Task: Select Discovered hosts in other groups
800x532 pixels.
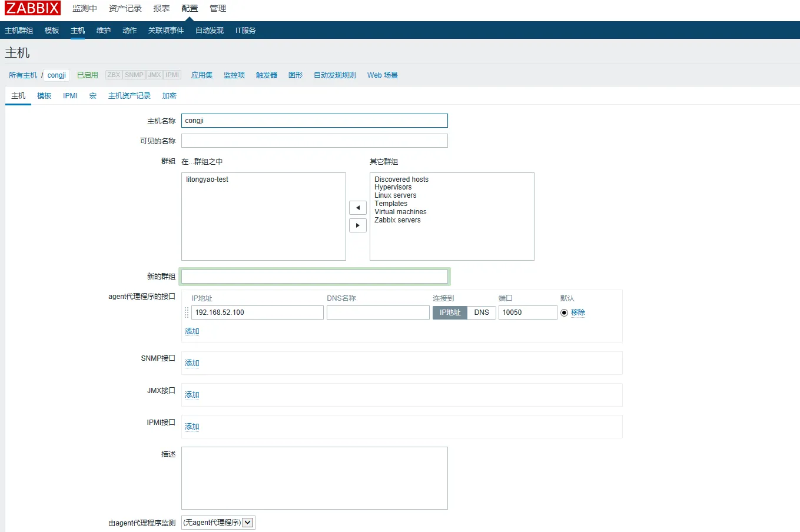Action: tap(401, 179)
